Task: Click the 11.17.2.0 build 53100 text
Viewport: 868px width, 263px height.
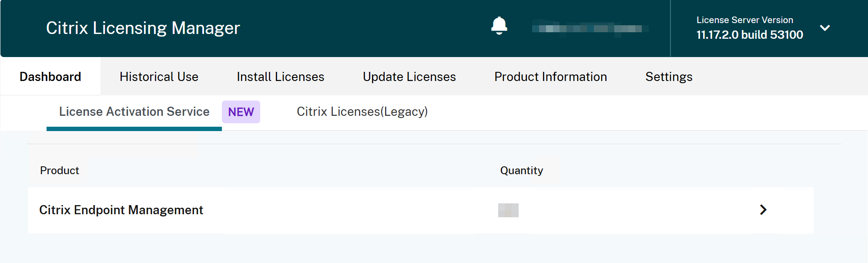Action: point(749,35)
